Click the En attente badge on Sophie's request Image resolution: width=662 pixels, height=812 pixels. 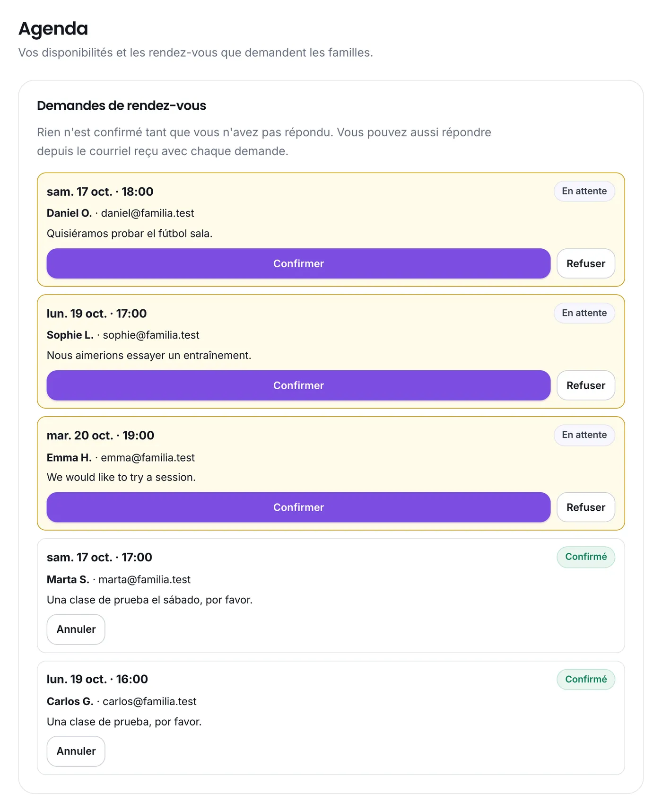click(584, 313)
